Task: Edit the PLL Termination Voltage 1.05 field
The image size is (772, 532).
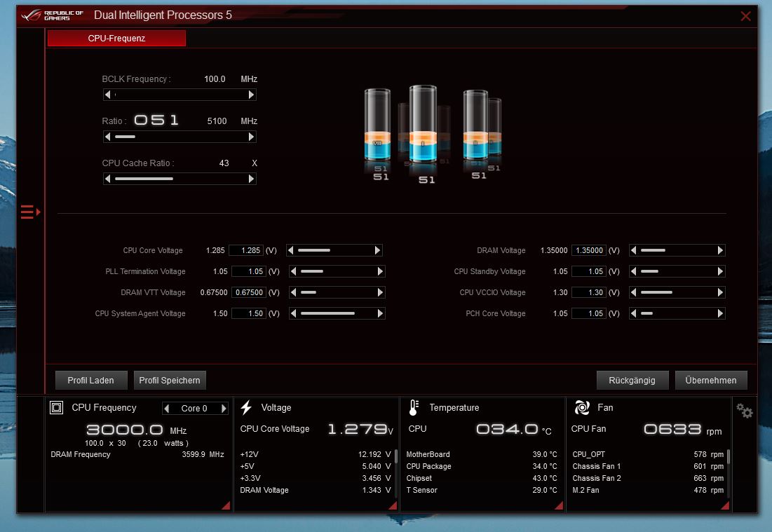Action: click(x=249, y=271)
